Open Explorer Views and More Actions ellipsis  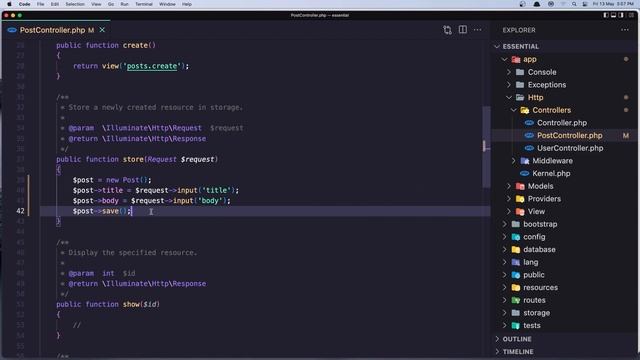624,30
